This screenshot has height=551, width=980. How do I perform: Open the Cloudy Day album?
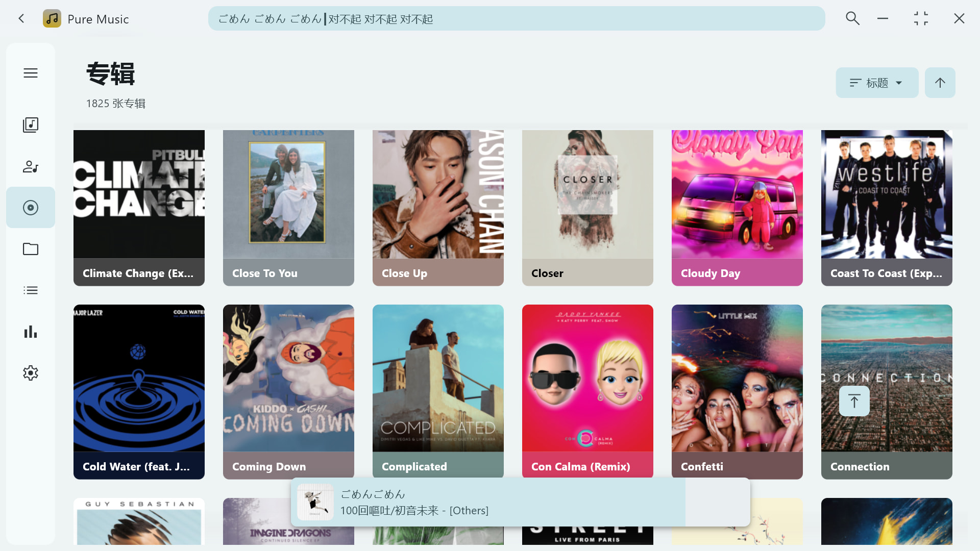pyautogui.click(x=737, y=208)
